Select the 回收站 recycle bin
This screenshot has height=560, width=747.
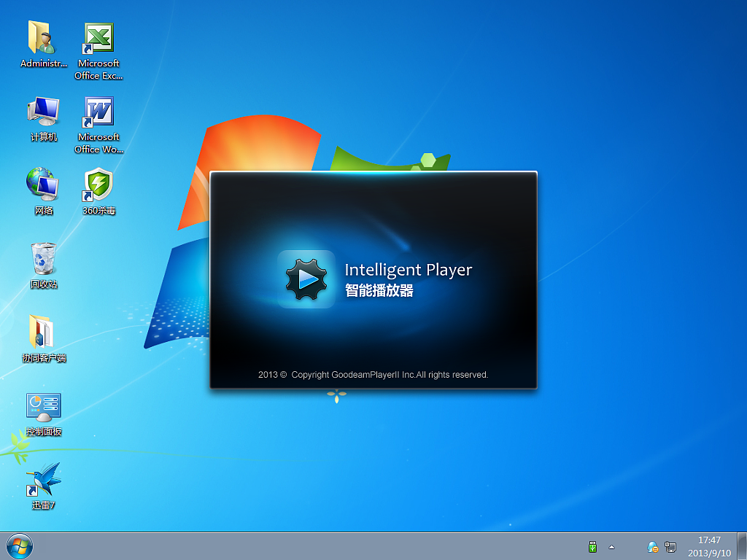point(43,265)
